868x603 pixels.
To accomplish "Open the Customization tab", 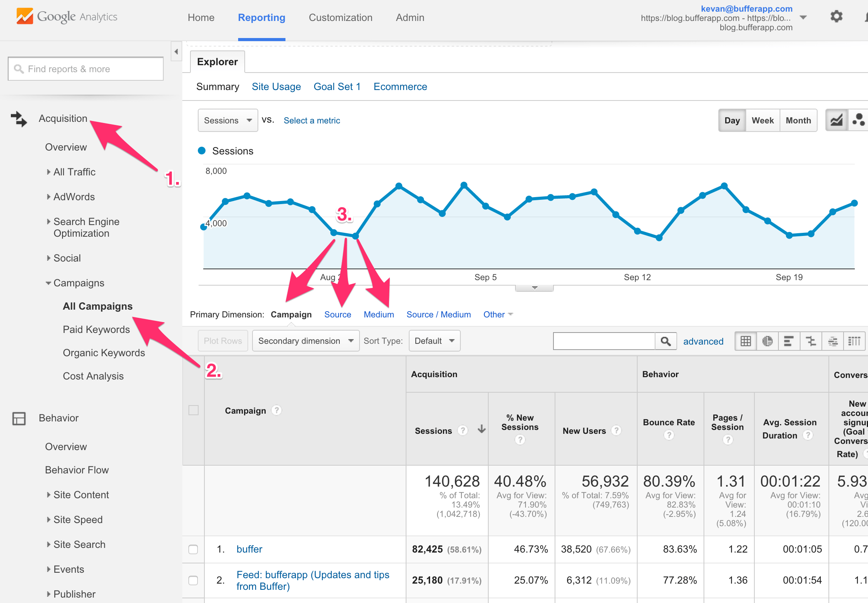I will coord(340,17).
